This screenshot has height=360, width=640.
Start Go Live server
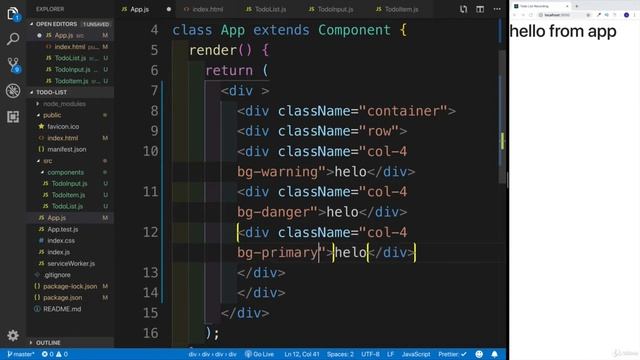point(259,354)
